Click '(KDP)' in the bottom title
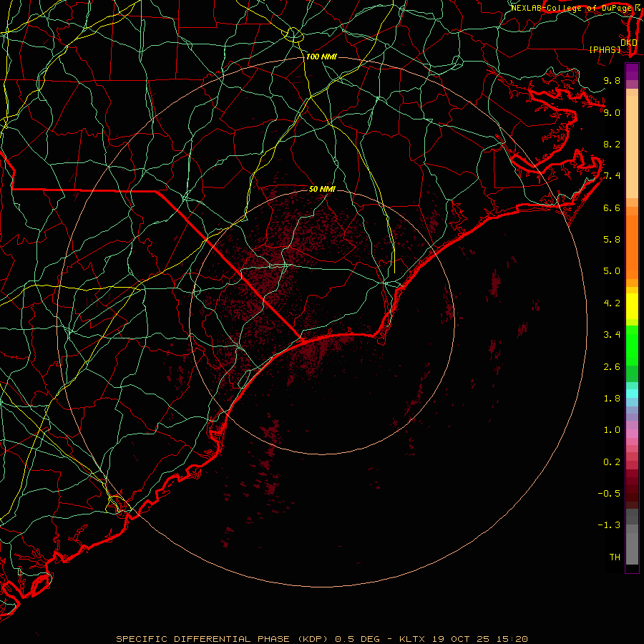The image size is (644, 644). tap(312, 639)
